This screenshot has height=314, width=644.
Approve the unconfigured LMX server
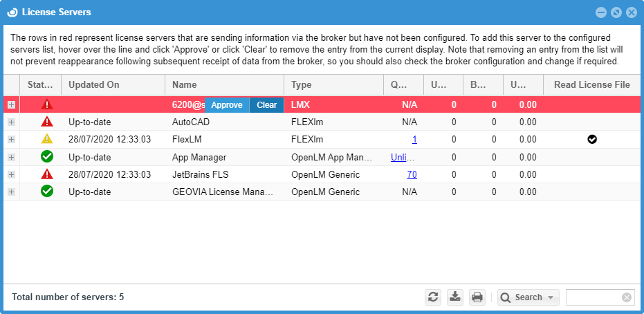pyautogui.click(x=227, y=105)
